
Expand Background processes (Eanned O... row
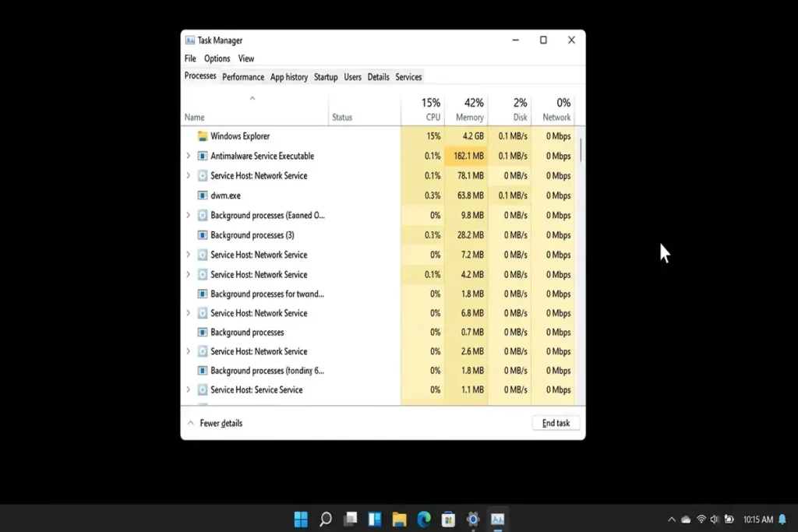(189, 215)
